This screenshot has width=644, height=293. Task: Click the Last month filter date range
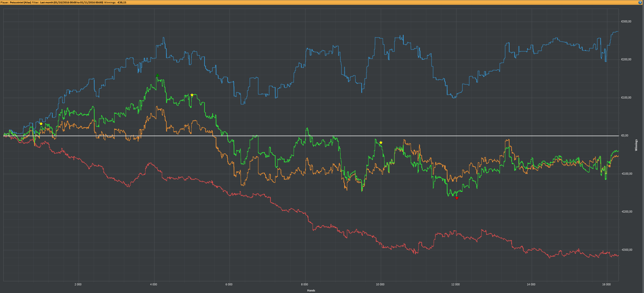point(72,2)
